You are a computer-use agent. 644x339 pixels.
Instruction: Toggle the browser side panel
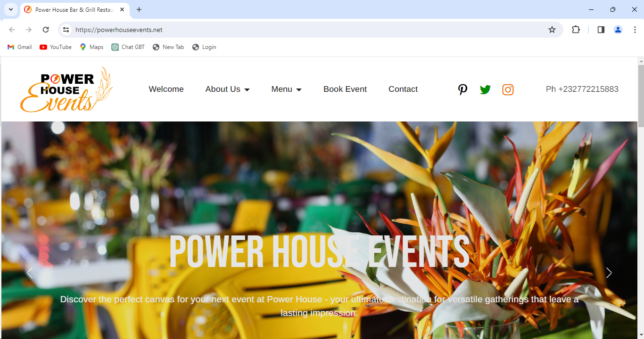(x=601, y=30)
